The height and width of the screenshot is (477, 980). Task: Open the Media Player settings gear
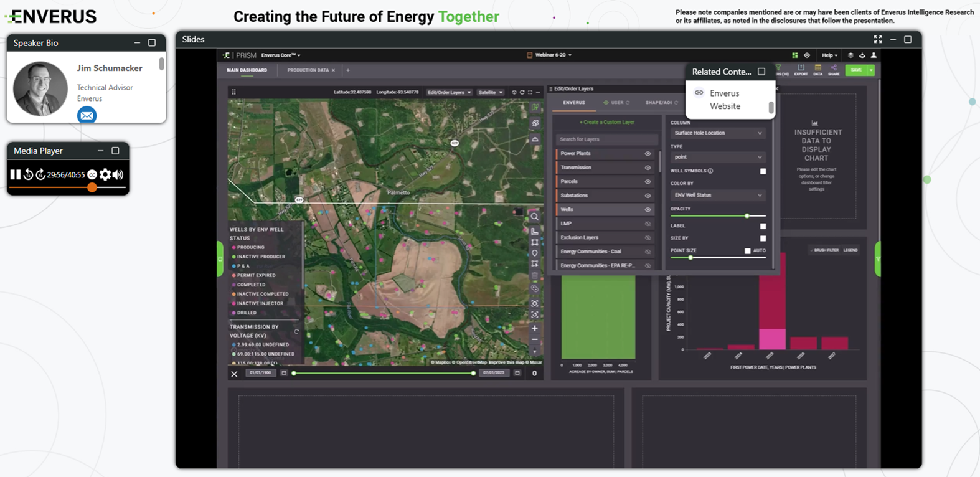point(105,175)
